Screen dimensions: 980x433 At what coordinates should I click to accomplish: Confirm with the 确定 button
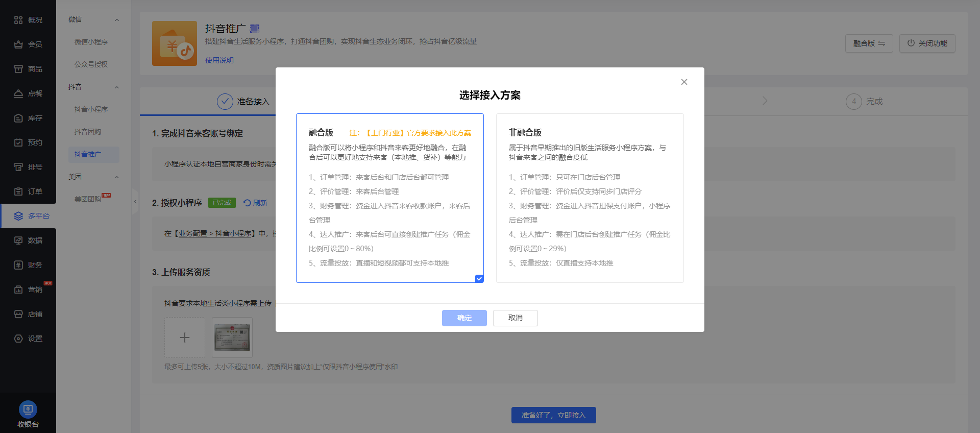tap(464, 318)
